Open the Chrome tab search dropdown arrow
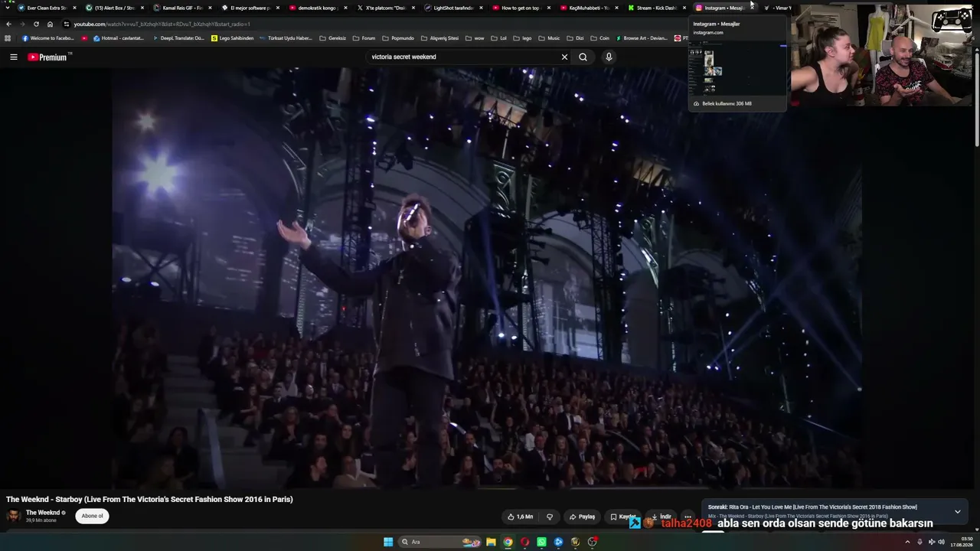 [8, 8]
